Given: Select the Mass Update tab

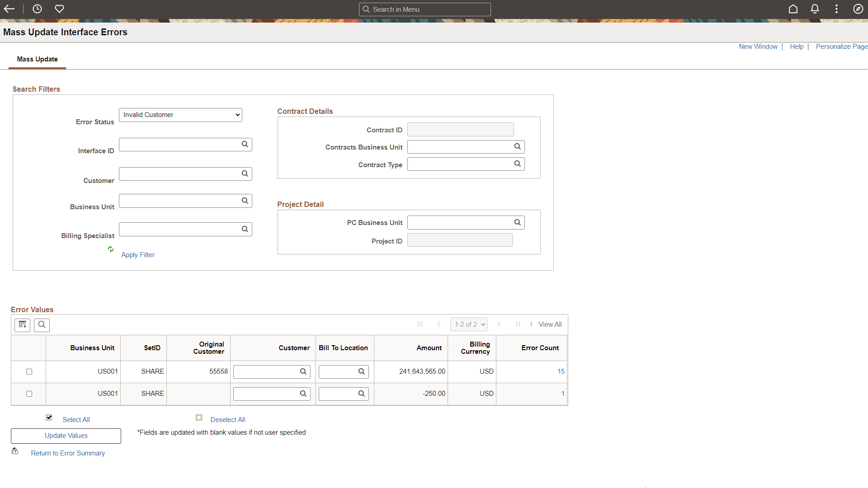Looking at the screenshot, I should coord(37,59).
